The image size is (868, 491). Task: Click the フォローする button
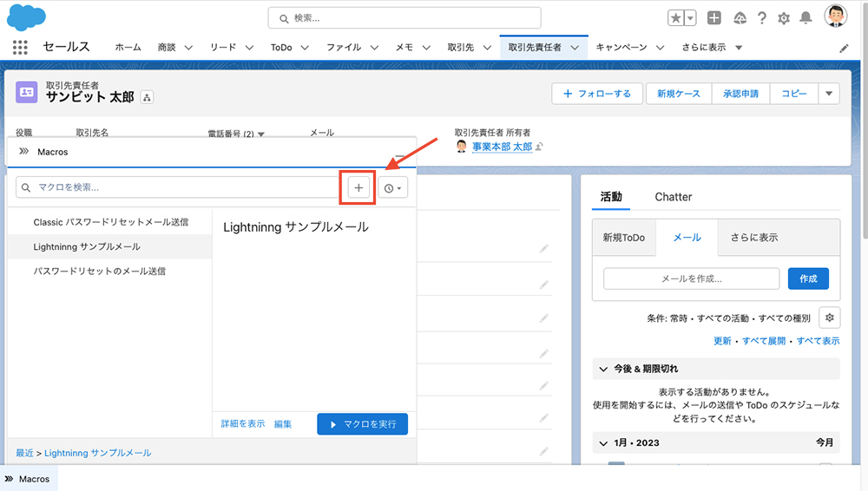click(x=597, y=94)
